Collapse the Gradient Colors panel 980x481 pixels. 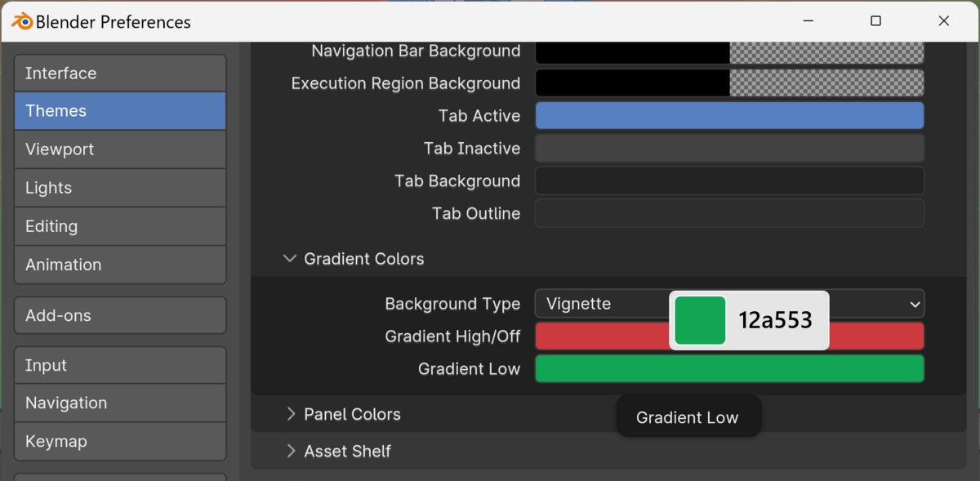(x=289, y=259)
